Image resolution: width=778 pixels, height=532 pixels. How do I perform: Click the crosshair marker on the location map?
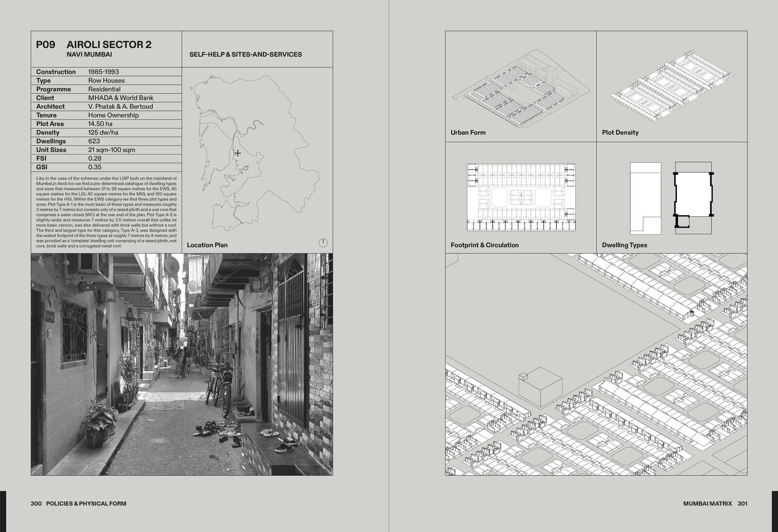pos(237,153)
